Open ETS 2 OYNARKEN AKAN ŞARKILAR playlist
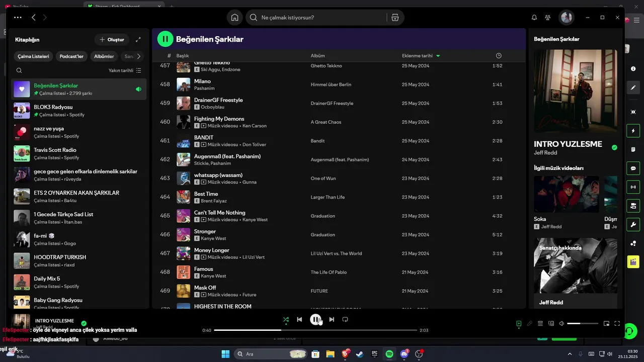This screenshot has width=644, height=362. tap(79, 196)
